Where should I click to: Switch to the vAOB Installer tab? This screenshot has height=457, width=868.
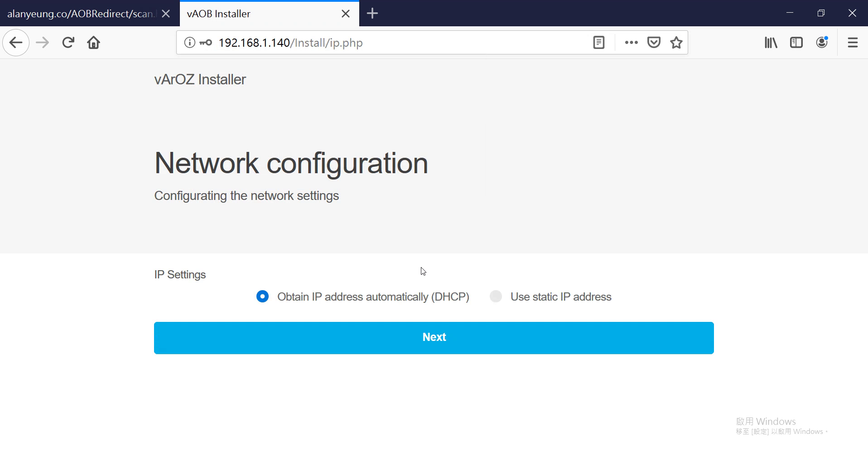pyautogui.click(x=258, y=14)
